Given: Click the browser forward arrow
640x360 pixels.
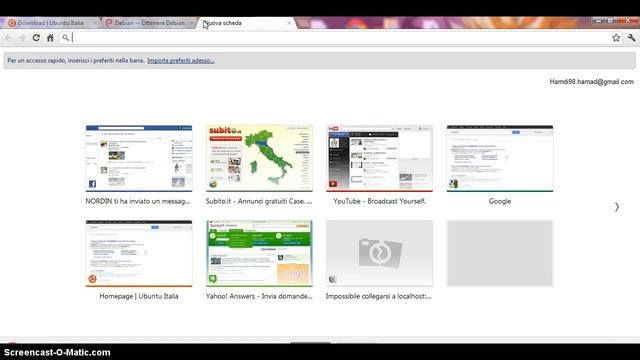Looking at the screenshot, I should point(22,38).
